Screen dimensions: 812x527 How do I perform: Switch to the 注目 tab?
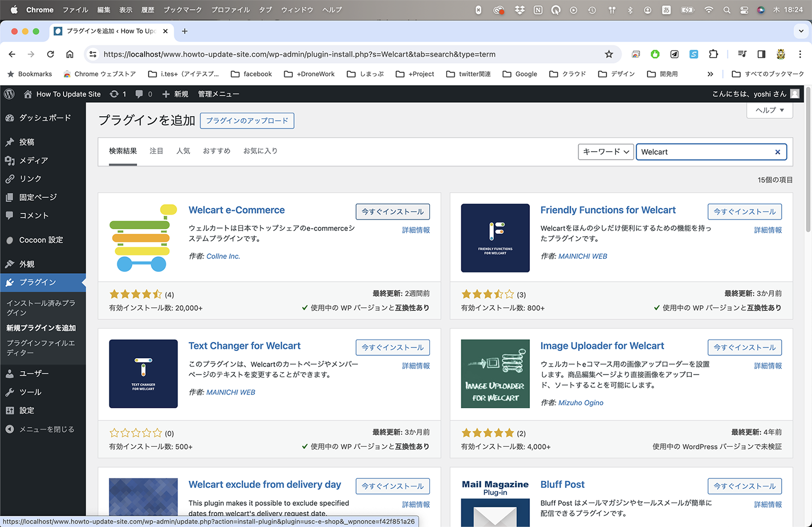(156, 151)
